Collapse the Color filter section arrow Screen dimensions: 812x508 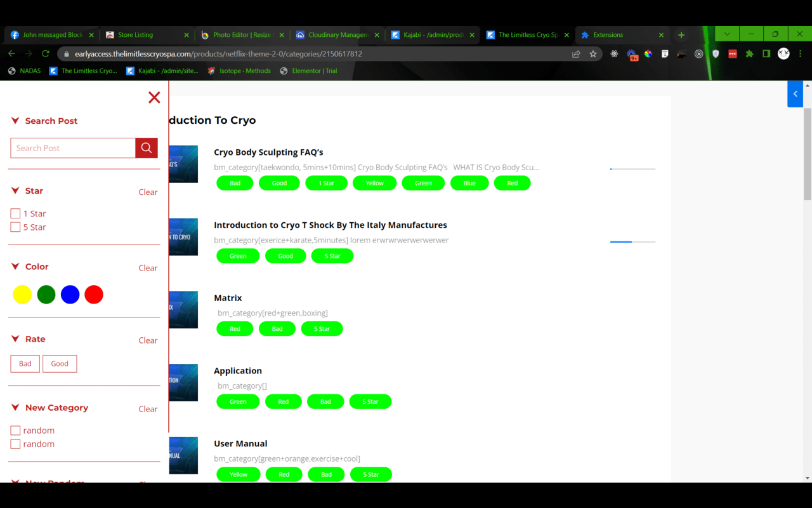point(15,267)
